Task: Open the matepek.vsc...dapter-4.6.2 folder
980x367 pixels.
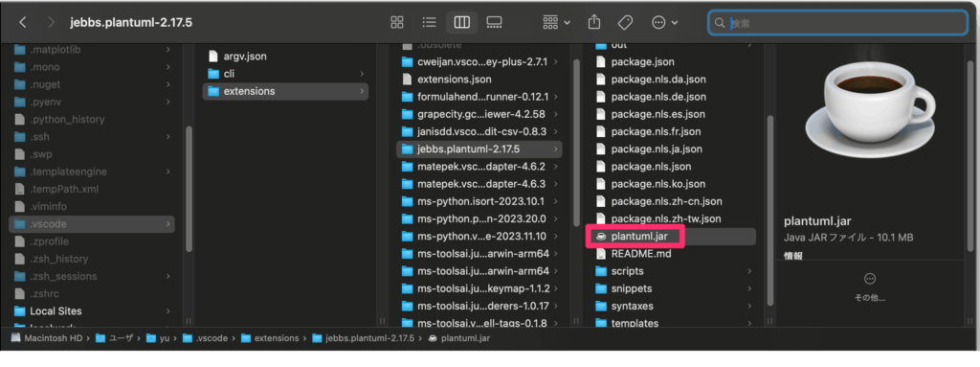Action: pyautogui.click(x=479, y=167)
